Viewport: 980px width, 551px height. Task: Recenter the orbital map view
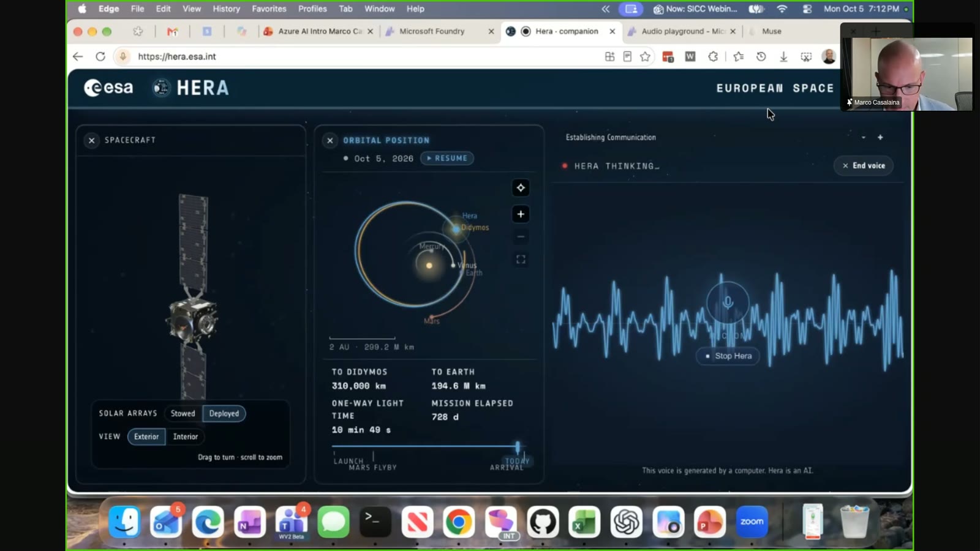521,188
